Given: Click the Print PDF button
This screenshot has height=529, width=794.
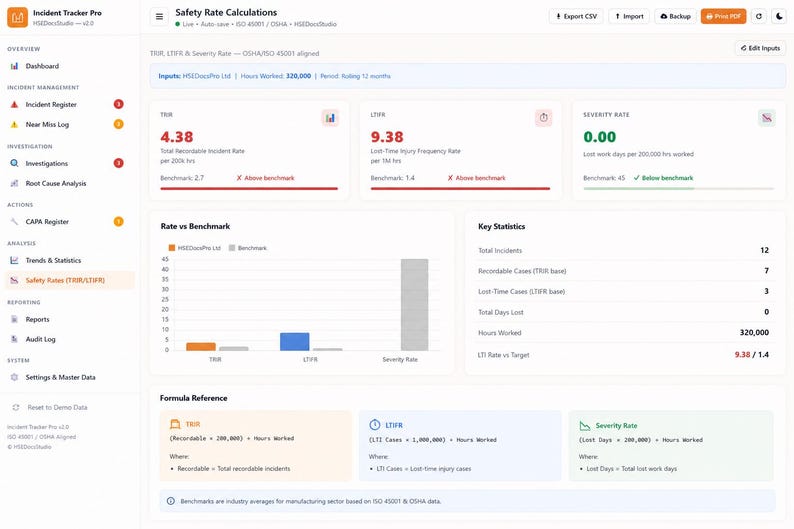Looking at the screenshot, I should [x=723, y=16].
